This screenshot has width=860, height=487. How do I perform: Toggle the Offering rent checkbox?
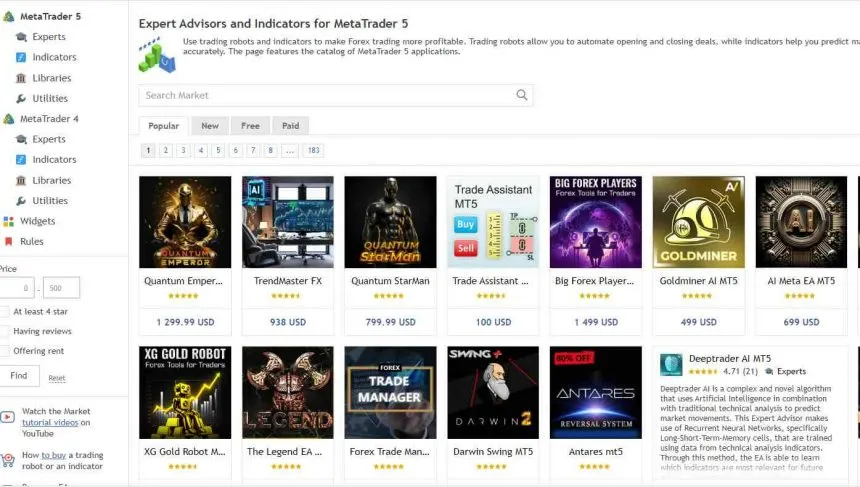pyautogui.click(x=4, y=351)
